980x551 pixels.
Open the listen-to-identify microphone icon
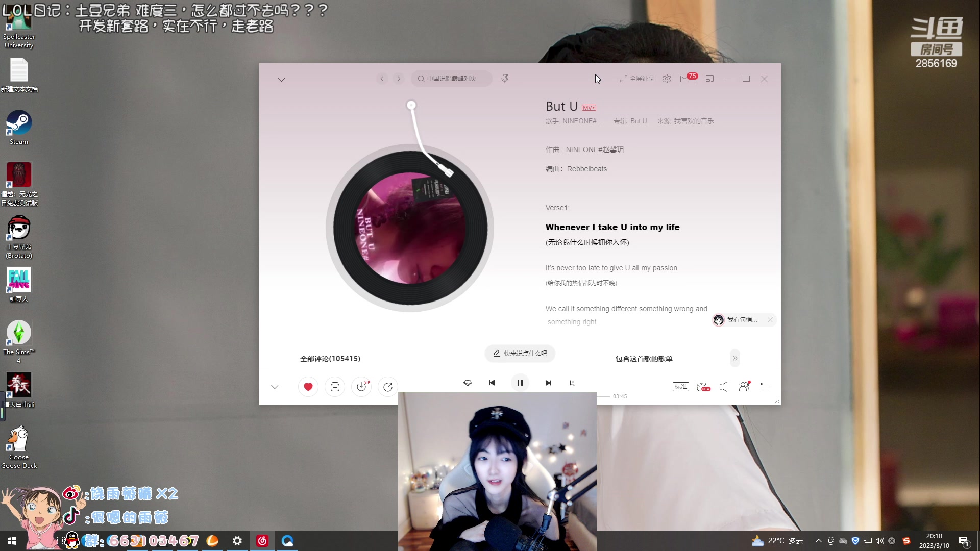505,79
